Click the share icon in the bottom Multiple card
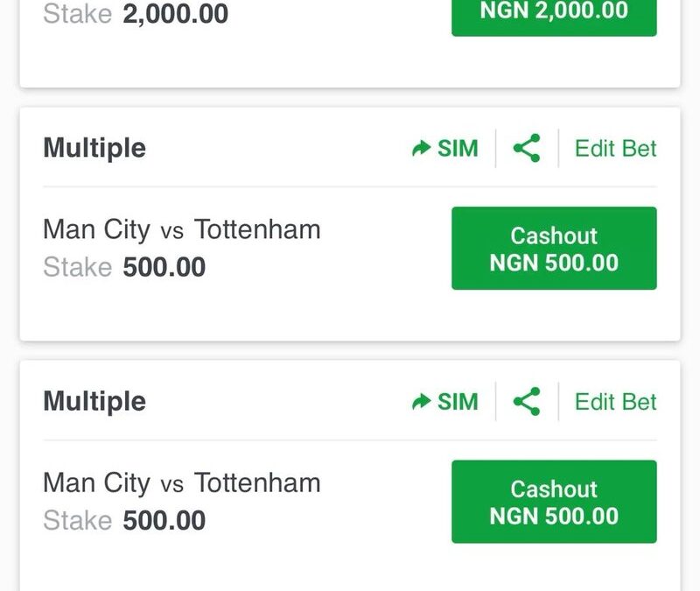 (x=527, y=401)
